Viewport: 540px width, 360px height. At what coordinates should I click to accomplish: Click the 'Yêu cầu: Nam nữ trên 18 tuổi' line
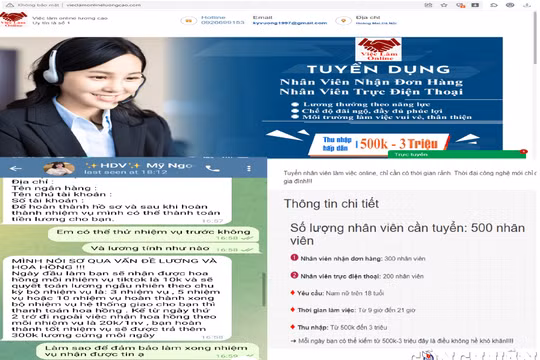coord(340,293)
